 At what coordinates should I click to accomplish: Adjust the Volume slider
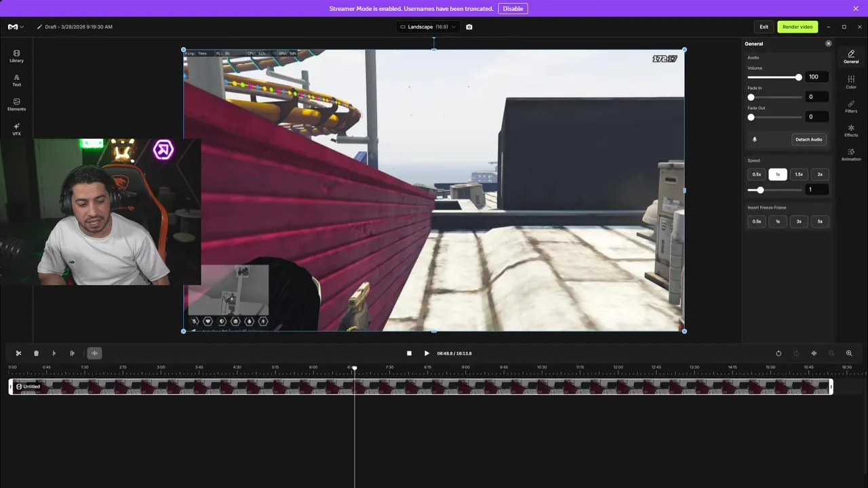775,77
